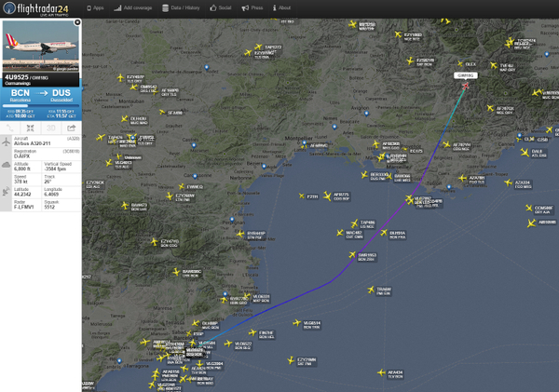This screenshot has height=392, width=559.
Task: Click the Flightradar24 logo
Action: (x=40, y=8)
